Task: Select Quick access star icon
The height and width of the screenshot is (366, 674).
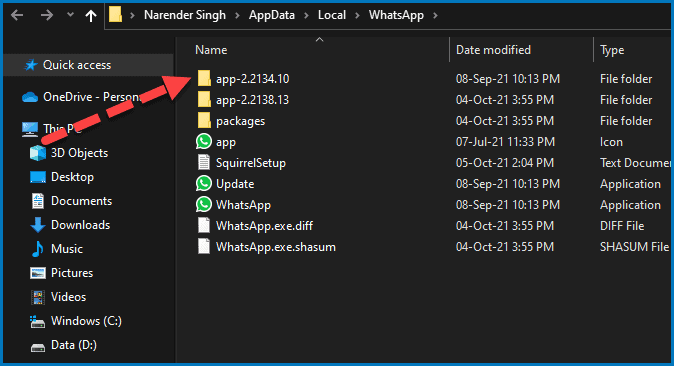Action: pyautogui.click(x=31, y=65)
